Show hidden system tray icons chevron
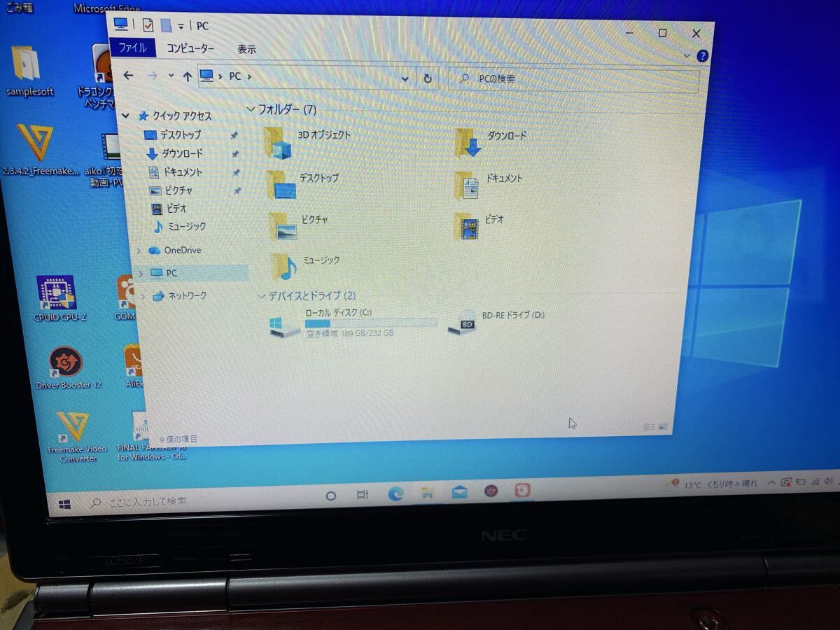This screenshot has height=630, width=840. (771, 482)
